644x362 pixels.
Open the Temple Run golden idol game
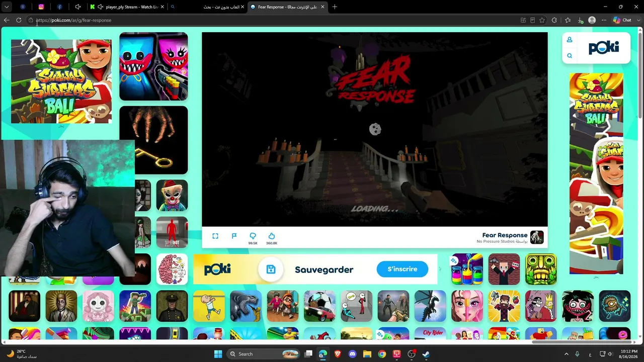(541, 269)
